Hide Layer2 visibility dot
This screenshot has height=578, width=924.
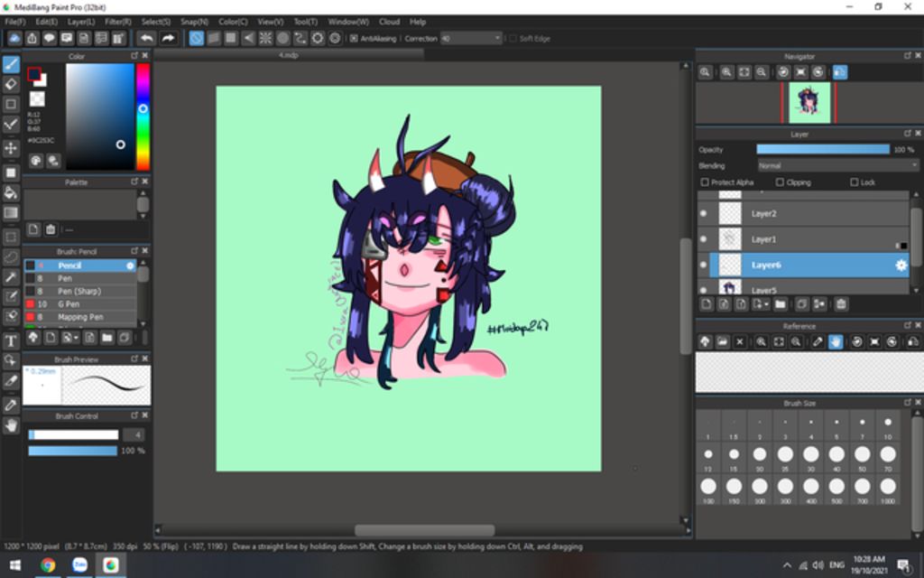pyautogui.click(x=703, y=213)
